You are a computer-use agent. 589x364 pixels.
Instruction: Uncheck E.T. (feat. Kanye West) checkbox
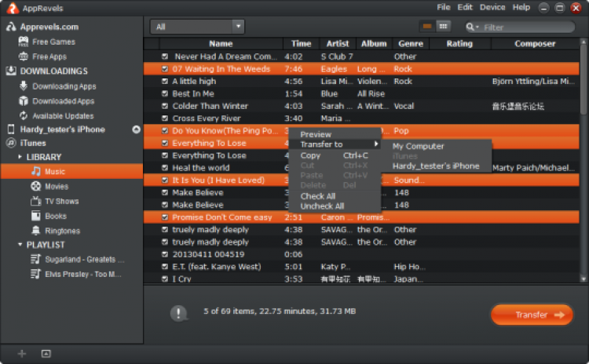[165, 267]
